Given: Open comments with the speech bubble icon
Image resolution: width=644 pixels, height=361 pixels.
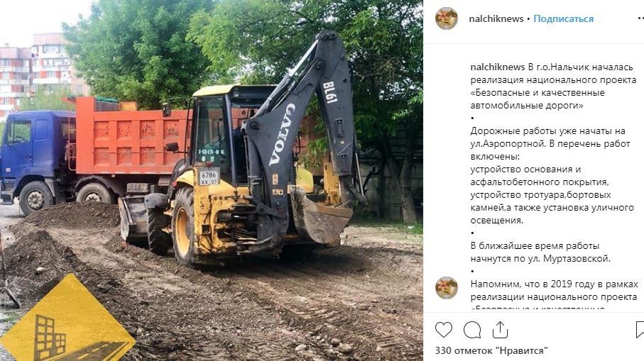Looking at the screenshot, I should coord(472,330).
